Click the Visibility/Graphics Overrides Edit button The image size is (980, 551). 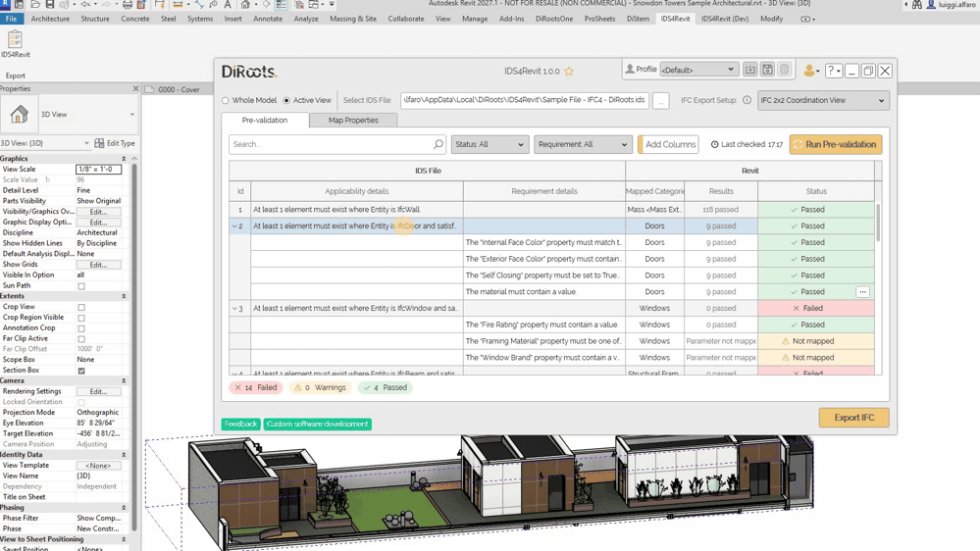click(x=98, y=212)
